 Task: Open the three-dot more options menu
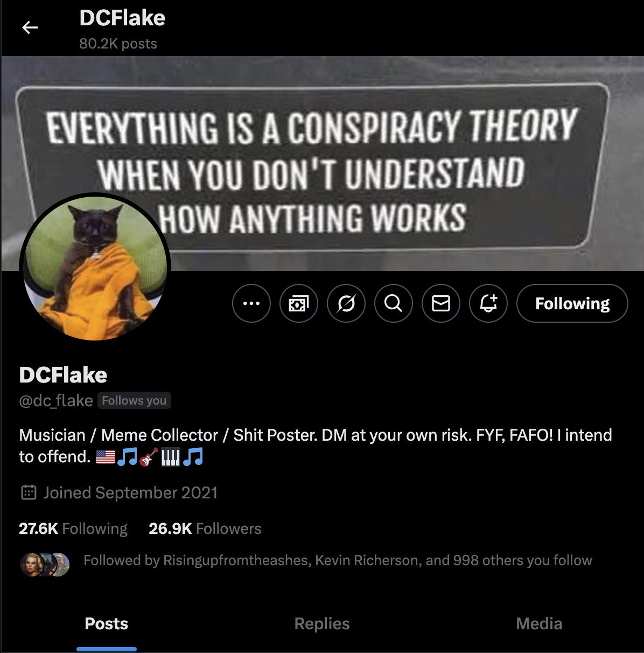pos(251,303)
